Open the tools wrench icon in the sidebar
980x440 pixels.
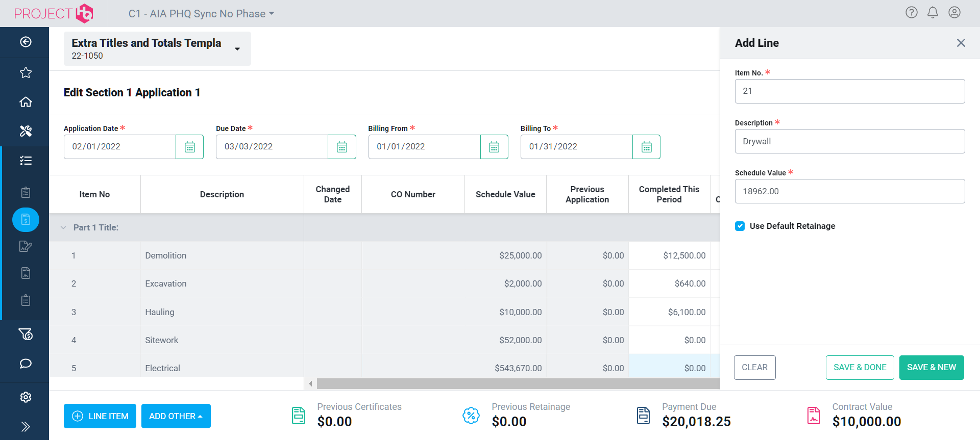(26, 131)
